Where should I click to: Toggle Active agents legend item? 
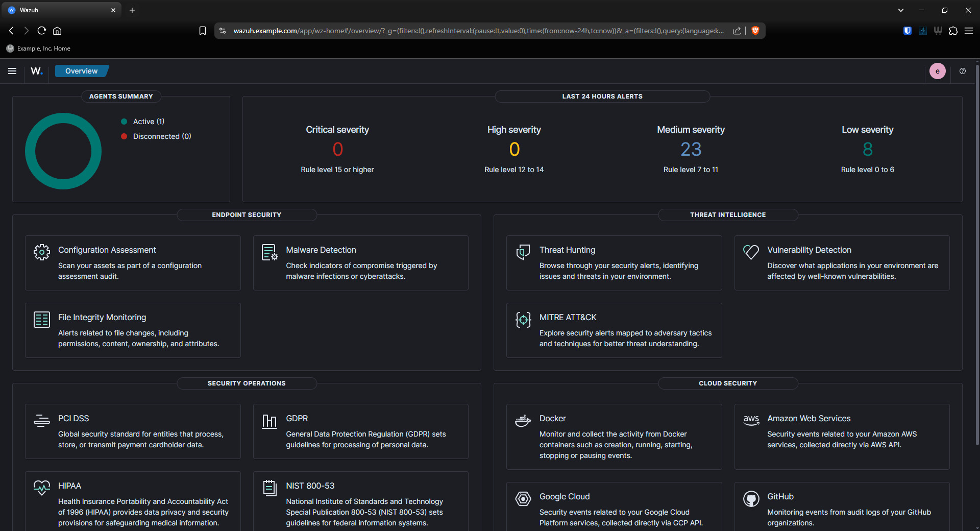pos(148,122)
